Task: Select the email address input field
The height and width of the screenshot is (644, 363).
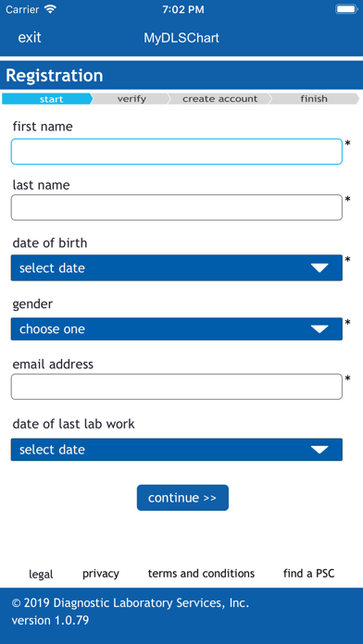Action: click(x=176, y=387)
